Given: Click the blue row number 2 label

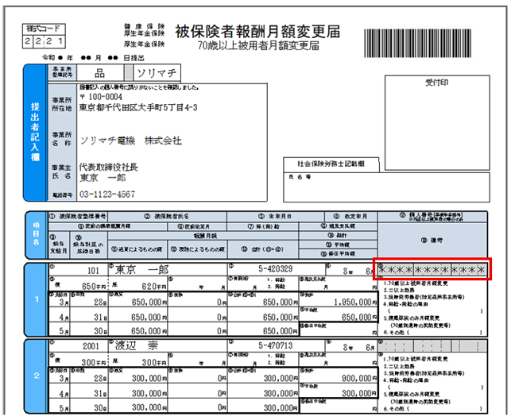Looking at the screenshot, I should [37, 376].
